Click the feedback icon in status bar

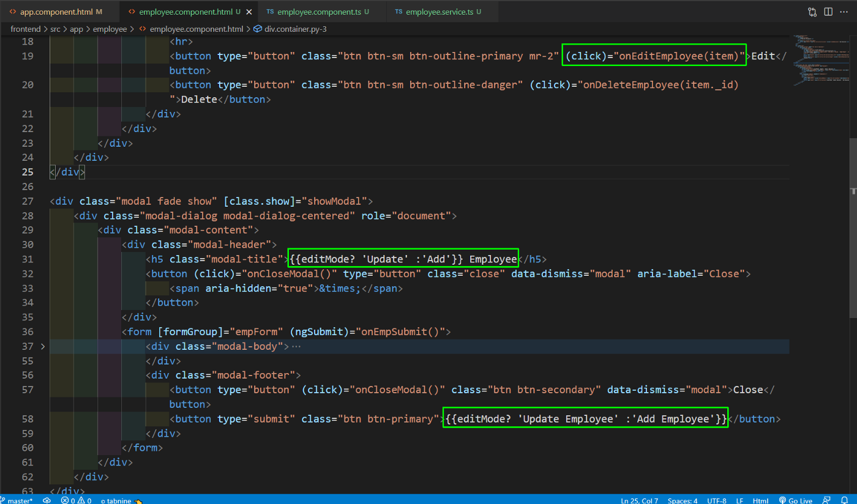click(x=827, y=500)
